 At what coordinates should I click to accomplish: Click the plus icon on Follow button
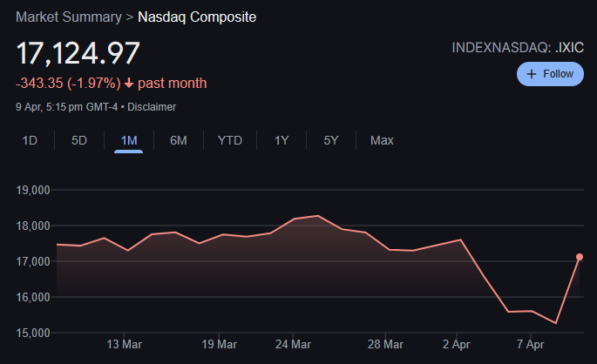point(532,74)
